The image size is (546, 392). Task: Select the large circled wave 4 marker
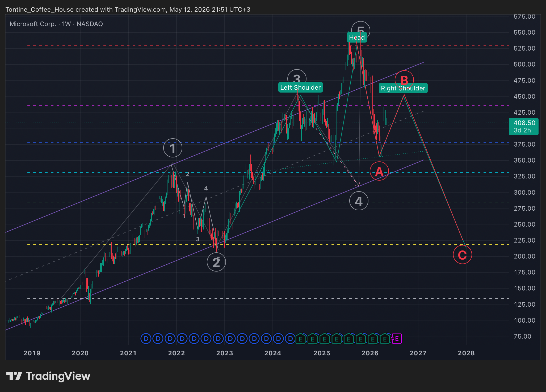coord(359,201)
